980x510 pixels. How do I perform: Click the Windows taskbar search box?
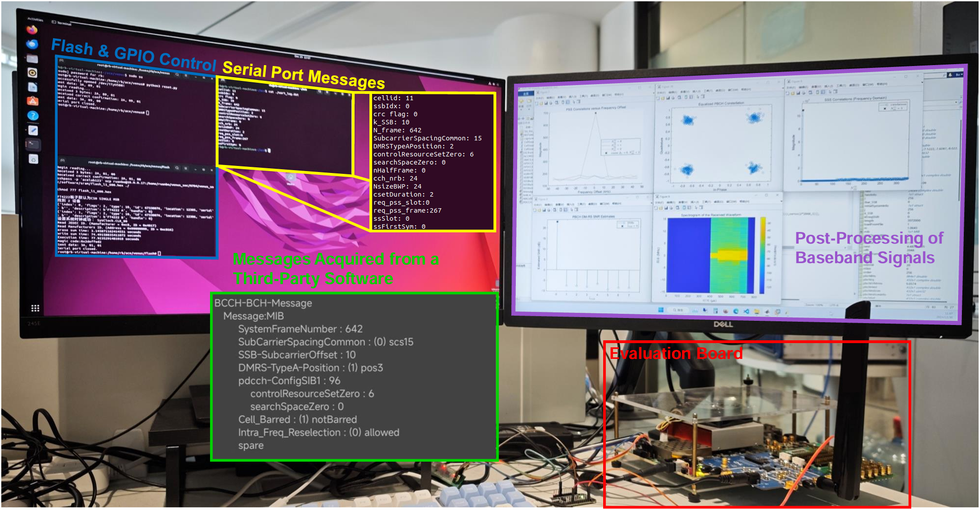[x=677, y=310]
